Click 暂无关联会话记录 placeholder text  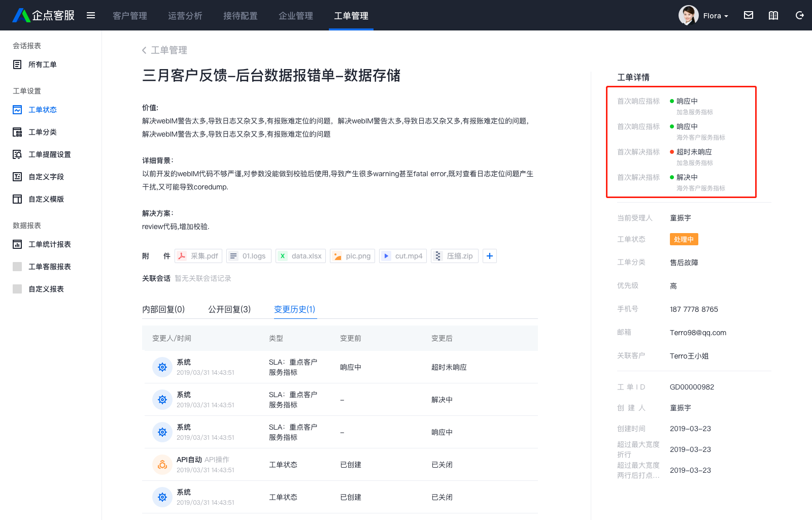click(x=203, y=278)
